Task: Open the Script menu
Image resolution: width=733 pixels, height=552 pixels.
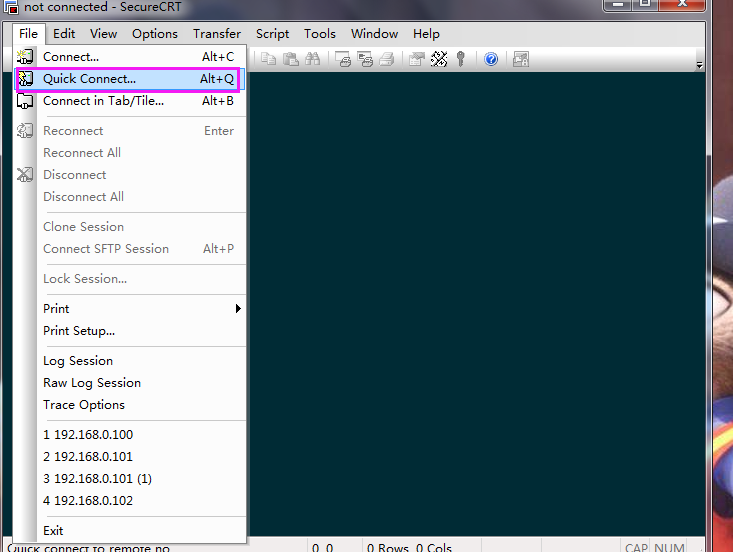Action: [273, 34]
